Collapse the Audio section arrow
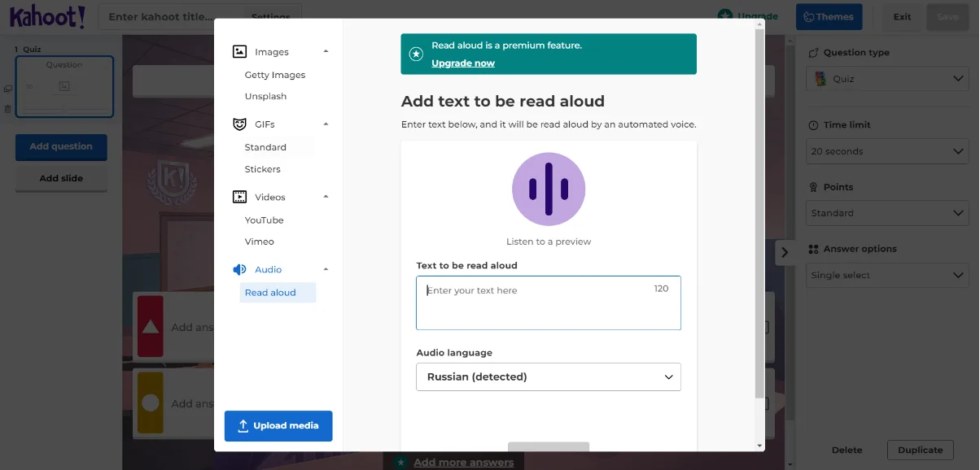This screenshot has height=470, width=980. [326, 269]
